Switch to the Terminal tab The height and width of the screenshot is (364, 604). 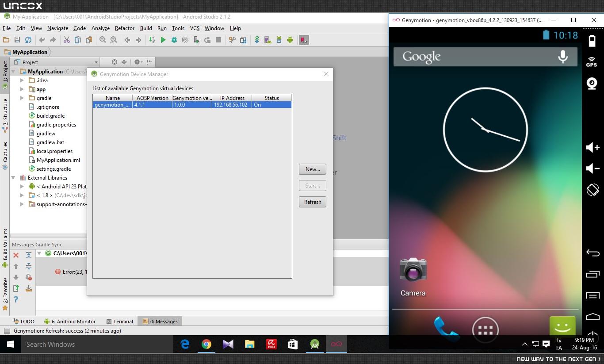point(119,322)
